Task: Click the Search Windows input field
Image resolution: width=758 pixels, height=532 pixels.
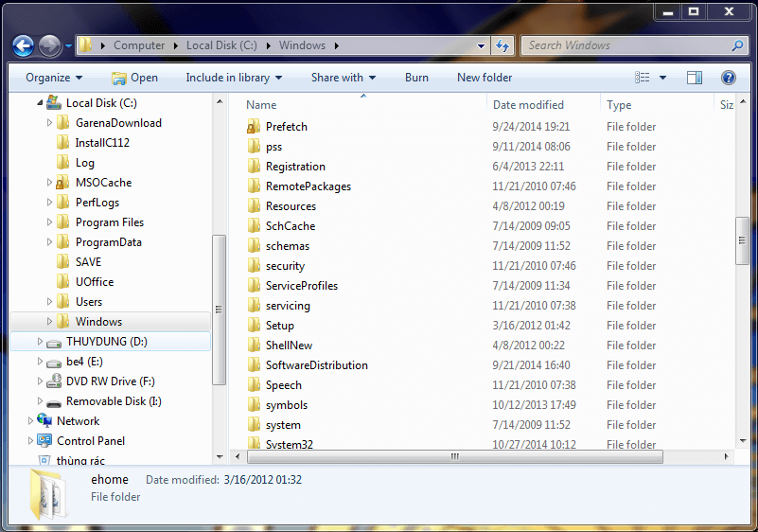Action: (625, 45)
